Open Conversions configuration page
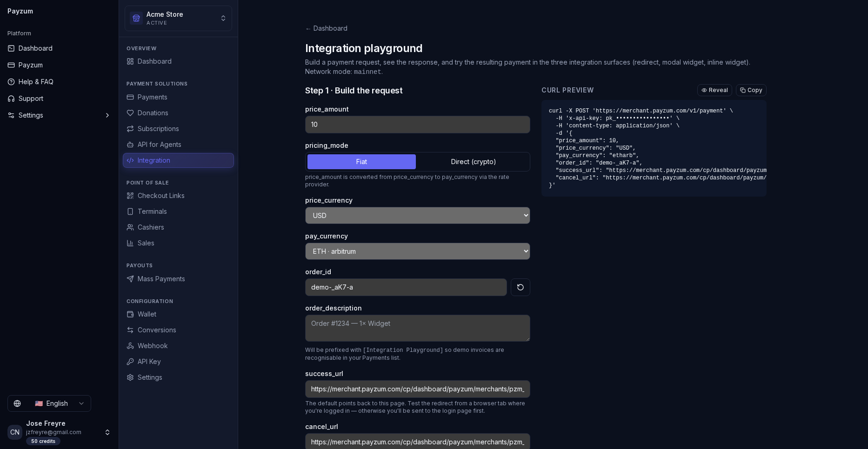 tap(178, 330)
